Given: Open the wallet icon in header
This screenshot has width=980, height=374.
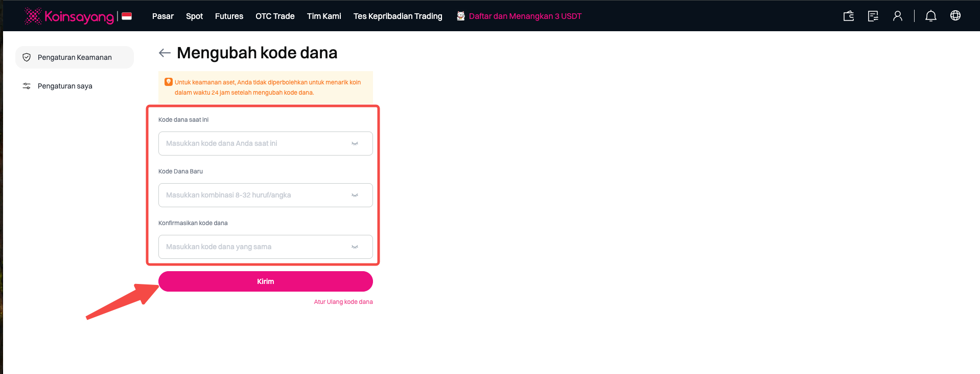Looking at the screenshot, I should 849,16.
